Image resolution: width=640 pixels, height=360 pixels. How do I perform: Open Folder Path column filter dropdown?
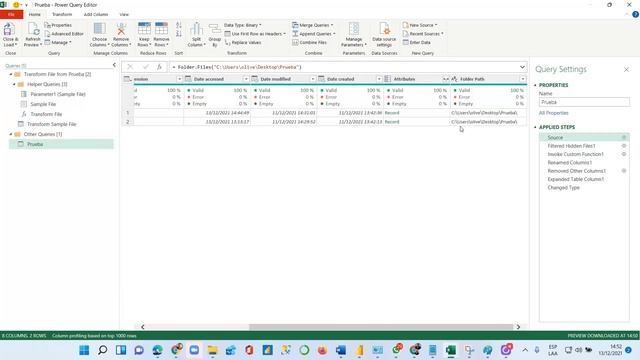(523, 79)
